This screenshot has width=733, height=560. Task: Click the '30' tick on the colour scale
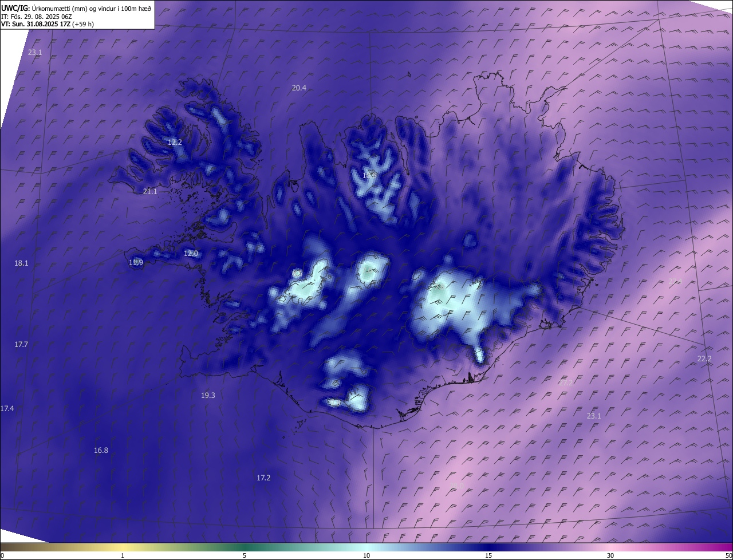[610, 555]
